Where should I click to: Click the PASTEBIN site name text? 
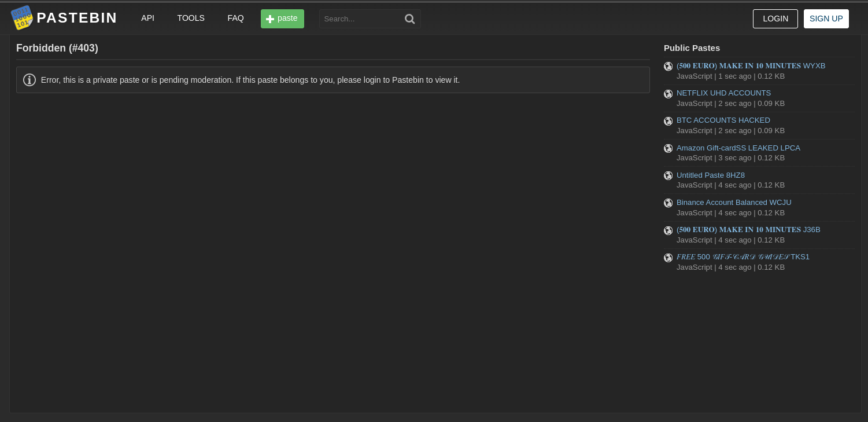point(76,18)
